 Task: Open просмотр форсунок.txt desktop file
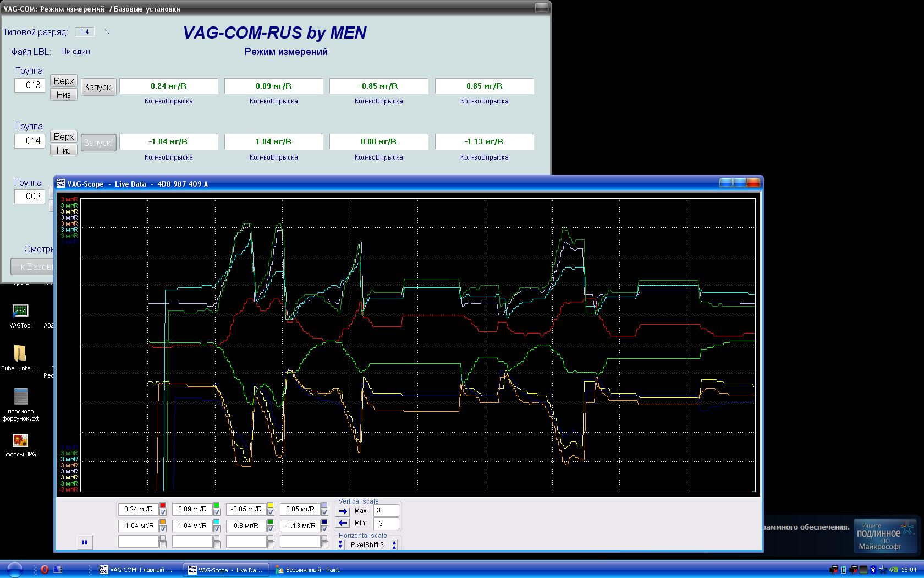[20, 405]
